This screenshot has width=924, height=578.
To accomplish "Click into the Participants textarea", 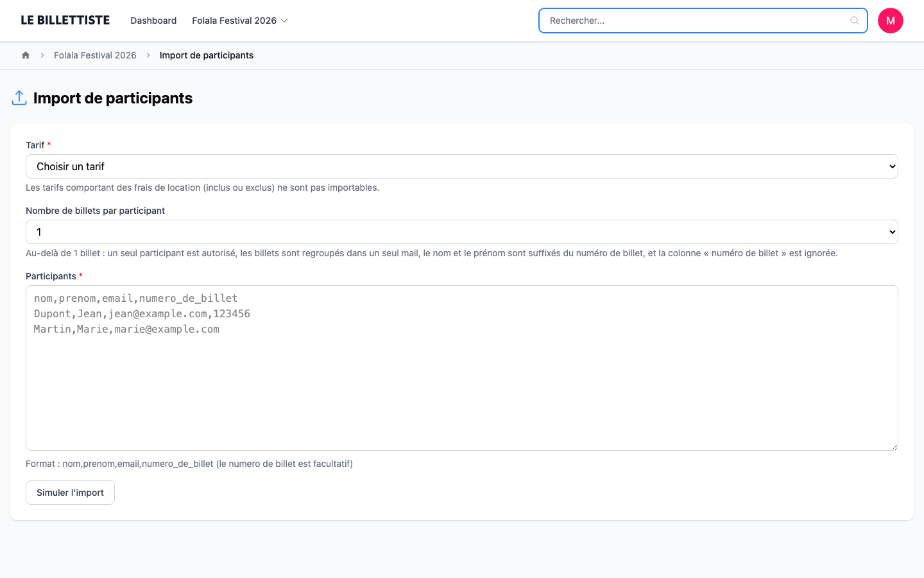I will (x=462, y=368).
